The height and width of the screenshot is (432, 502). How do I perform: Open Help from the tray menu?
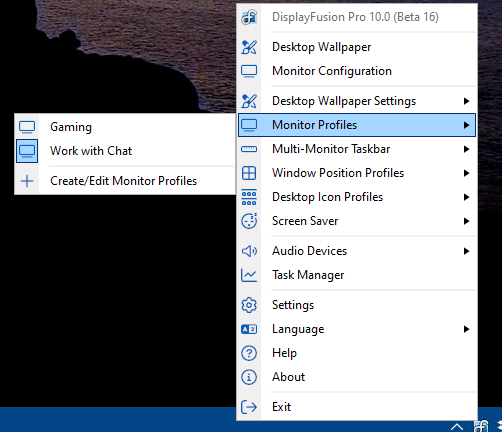coord(357,353)
